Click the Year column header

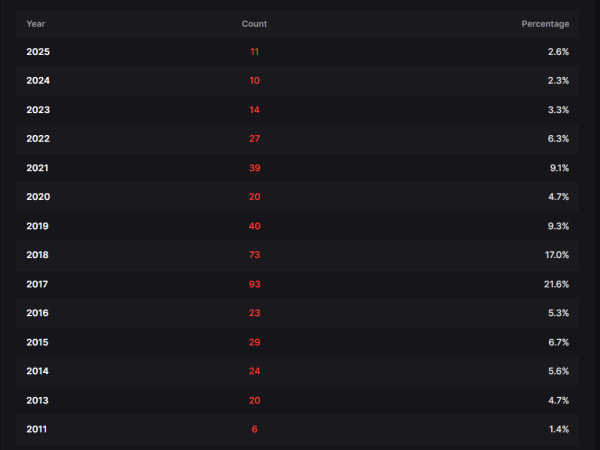pos(36,24)
